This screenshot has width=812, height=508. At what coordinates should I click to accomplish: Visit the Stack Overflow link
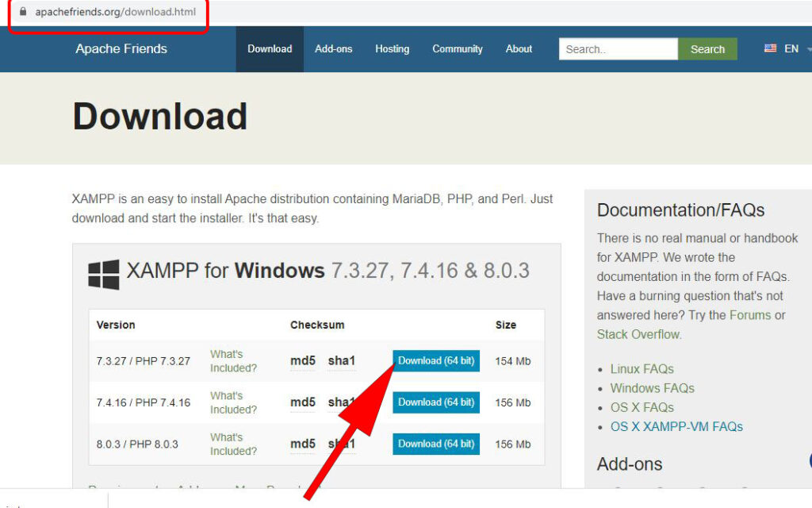tap(638, 334)
